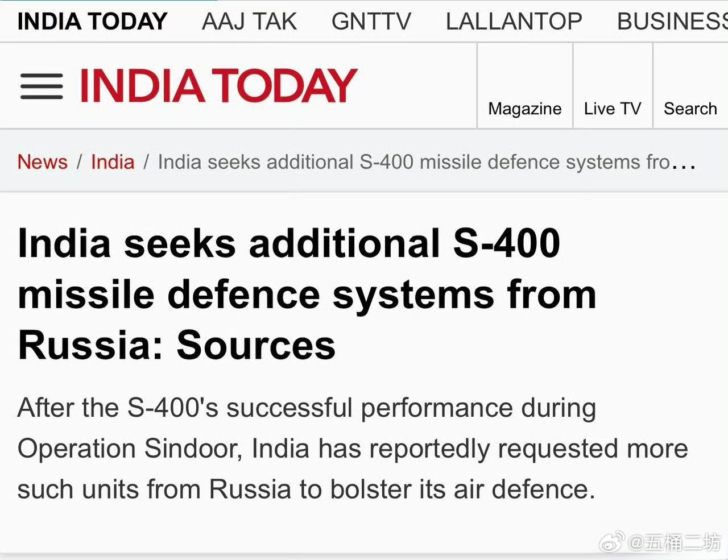Click the Weibo watermark logo
This screenshot has width=728, height=560.
coord(613,543)
